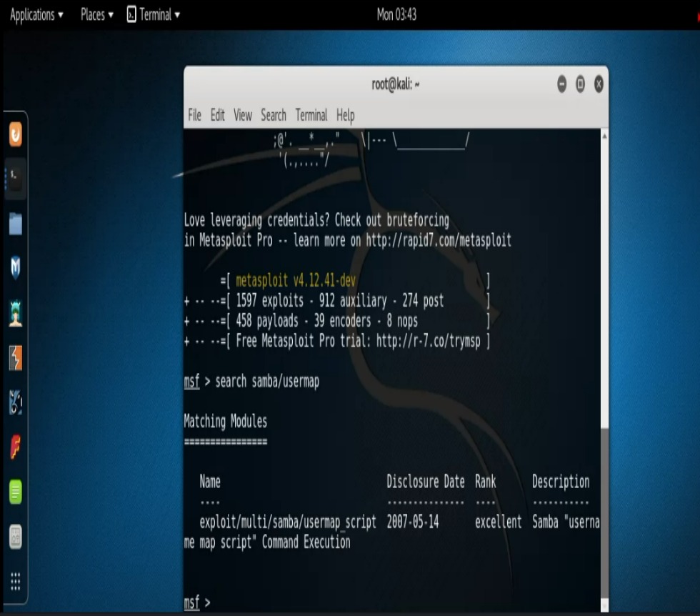The image size is (700, 616).
Task: Close the root@kali terminal window
Action: pos(599,84)
